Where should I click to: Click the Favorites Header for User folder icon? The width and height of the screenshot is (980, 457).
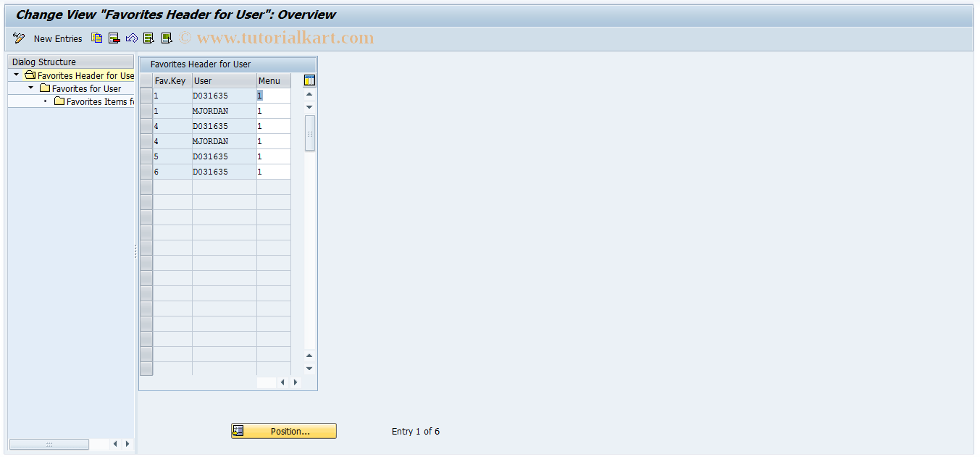pyautogui.click(x=30, y=75)
